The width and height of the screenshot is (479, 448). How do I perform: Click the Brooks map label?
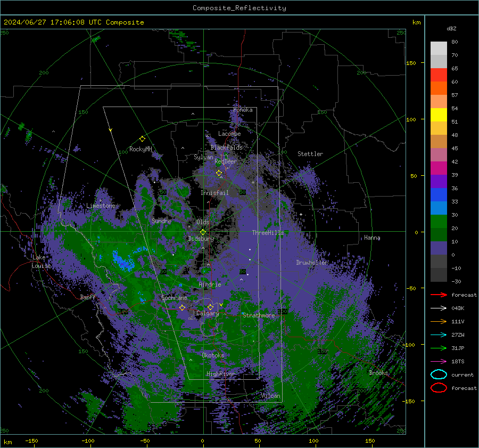[x=378, y=373]
